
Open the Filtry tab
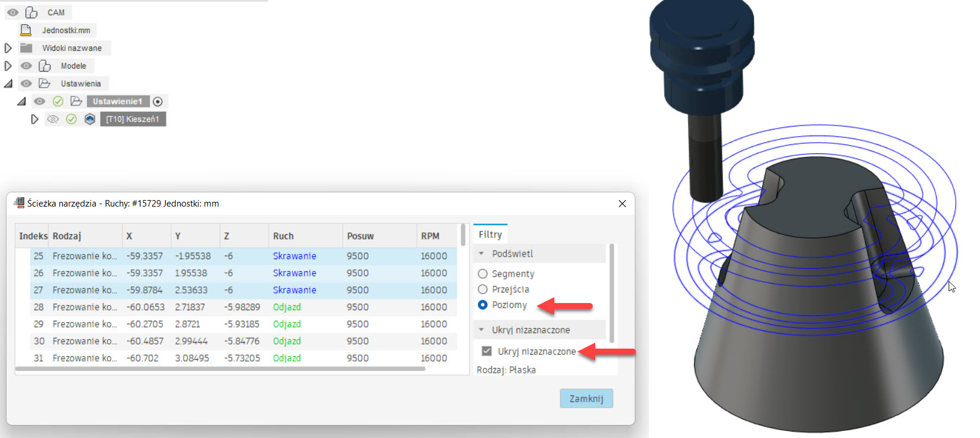point(490,234)
